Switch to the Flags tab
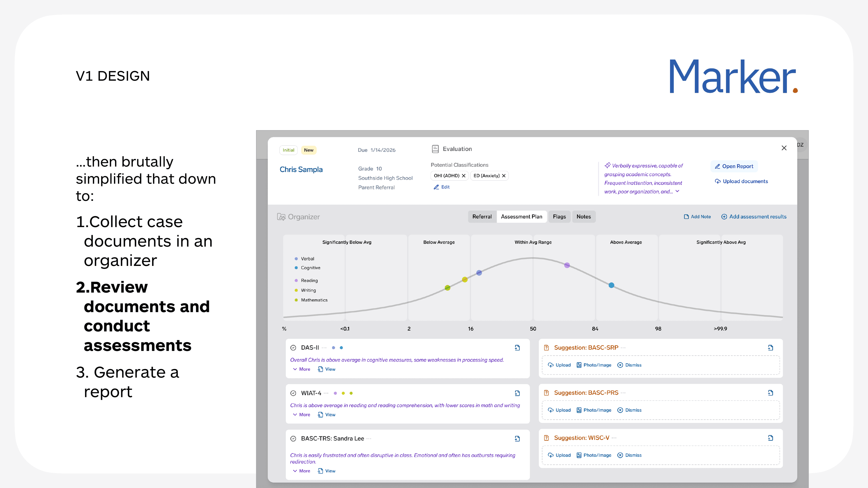This screenshot has height=488, width=868. tap(559, 217)
